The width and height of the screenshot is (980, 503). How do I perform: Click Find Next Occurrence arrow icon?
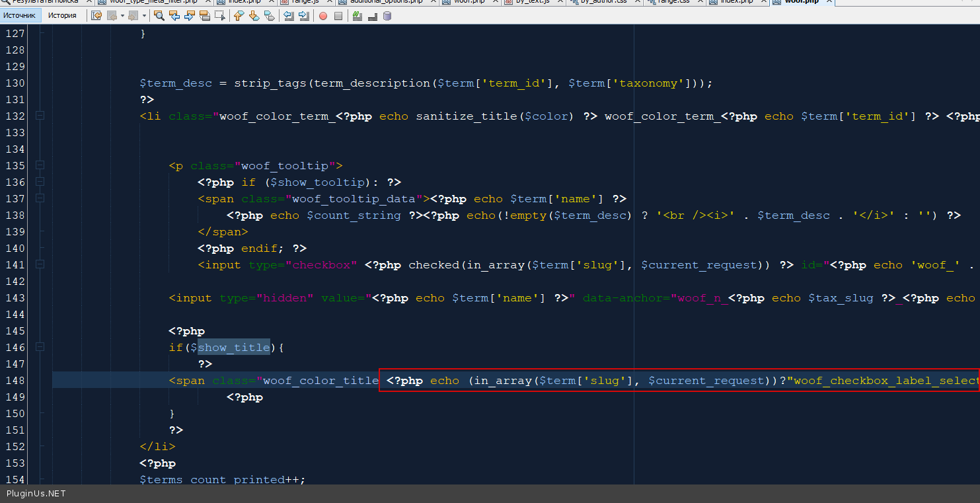189,16
